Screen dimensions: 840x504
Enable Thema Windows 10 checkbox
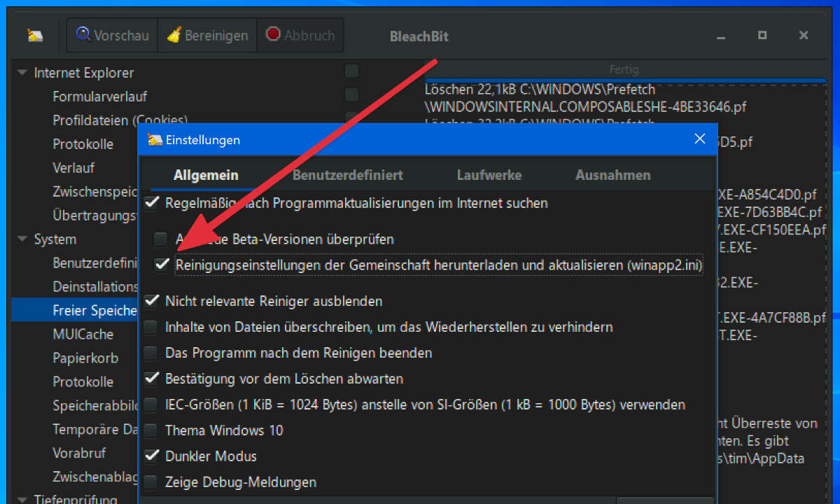click(151, 430)
